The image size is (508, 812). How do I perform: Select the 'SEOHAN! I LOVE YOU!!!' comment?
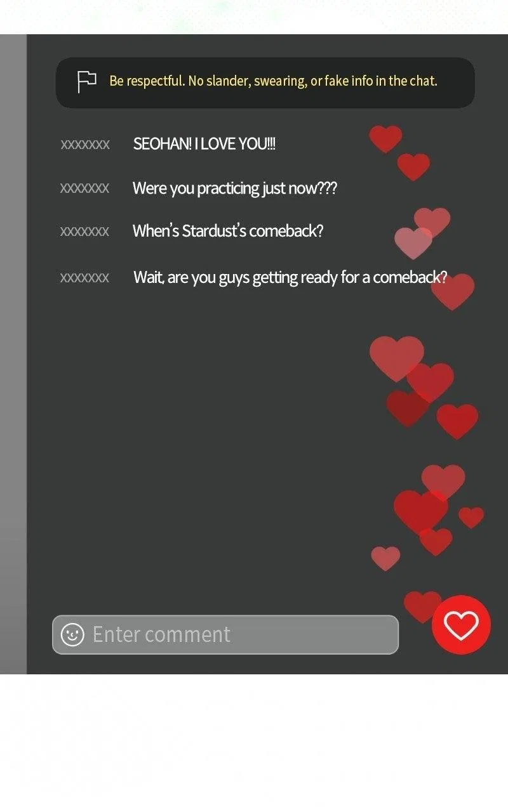coord(204,144)
